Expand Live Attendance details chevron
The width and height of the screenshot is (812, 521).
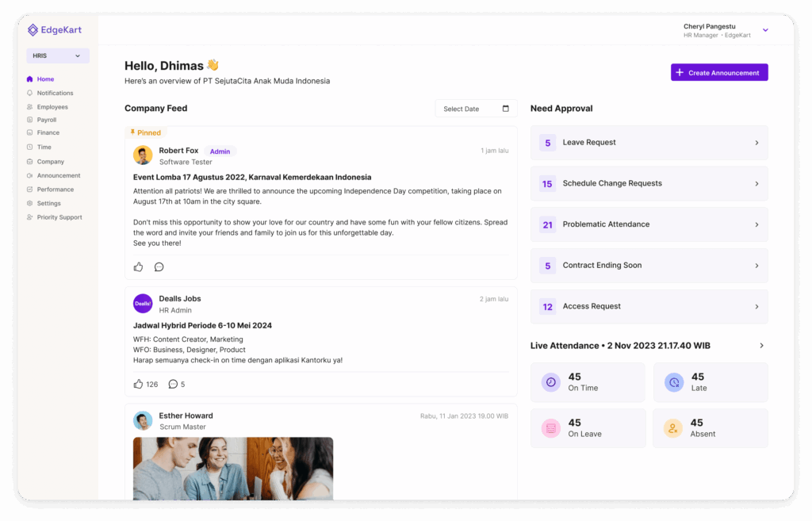tap(762, 346)
